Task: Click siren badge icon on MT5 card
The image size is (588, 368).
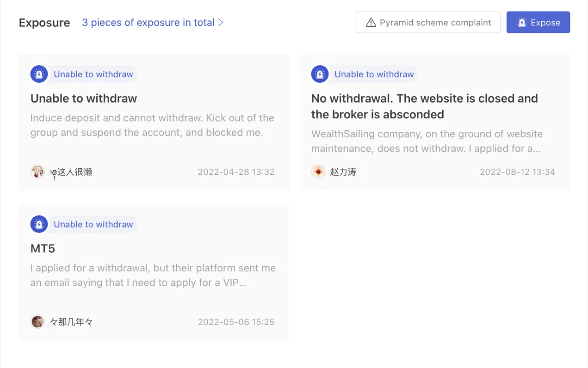Action: click(x=39, y=224)
